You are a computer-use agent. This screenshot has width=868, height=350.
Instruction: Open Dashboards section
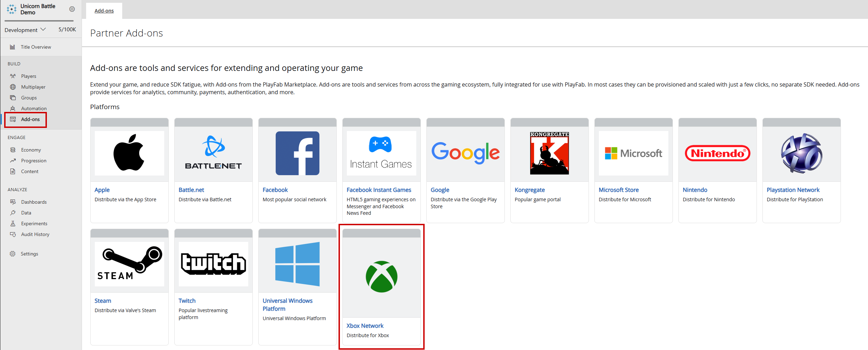coord(34,202)
